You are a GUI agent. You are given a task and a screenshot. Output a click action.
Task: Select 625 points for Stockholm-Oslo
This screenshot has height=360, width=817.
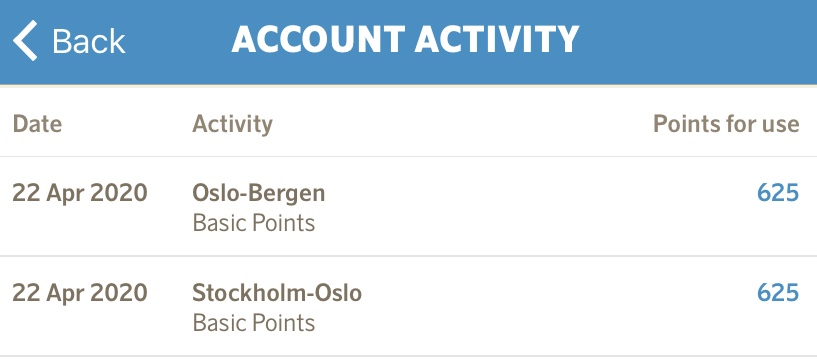click(x=778, y=292)
